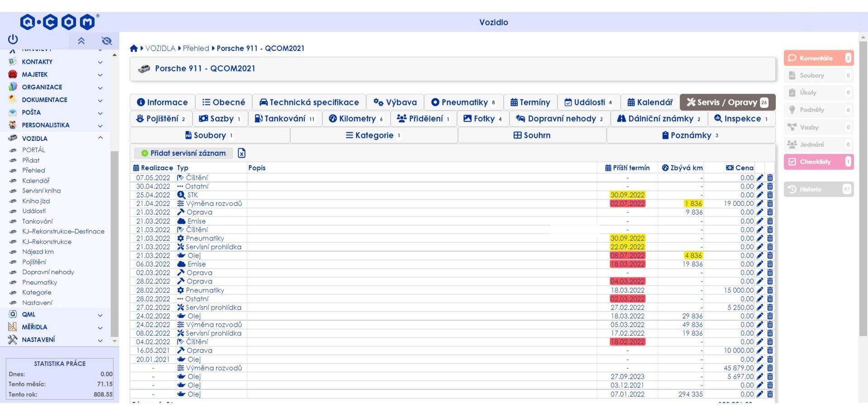868x413 pixels.
Task: Click the yellow 4 836 km value
Action: point(693,256)
